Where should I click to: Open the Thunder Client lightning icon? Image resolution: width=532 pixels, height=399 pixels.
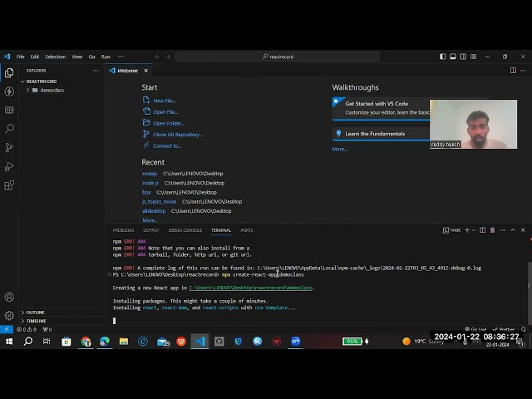[9, 91]
